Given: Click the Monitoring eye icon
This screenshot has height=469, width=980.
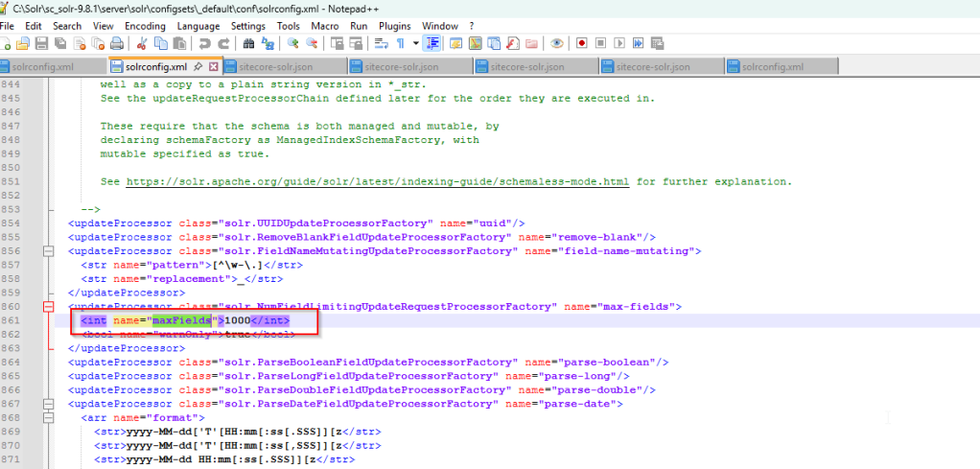Looking at the screenshot, I should click(x=556, y=43).
